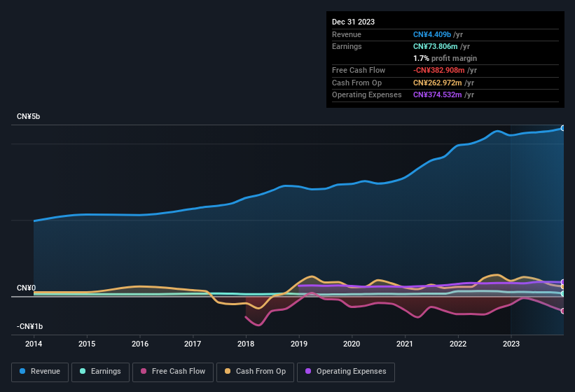Click the 2014 x-axis year label
575x392 pixels.
[34, 344]
